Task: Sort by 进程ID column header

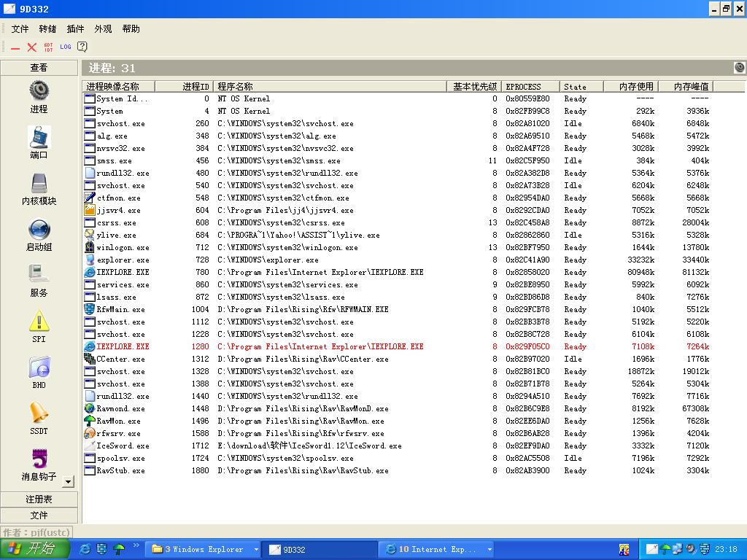Action: point(184,86)
